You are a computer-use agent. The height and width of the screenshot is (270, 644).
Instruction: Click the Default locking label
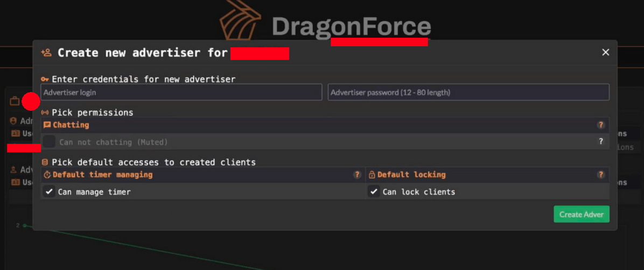411,175
